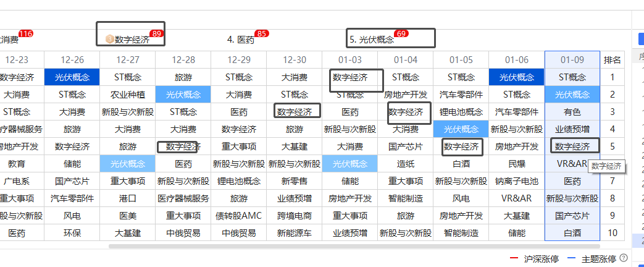Viewport: 644px width, 267px height.
Task: Click 医疗器械服务 cell under 12-28
Action: point(183,198)
